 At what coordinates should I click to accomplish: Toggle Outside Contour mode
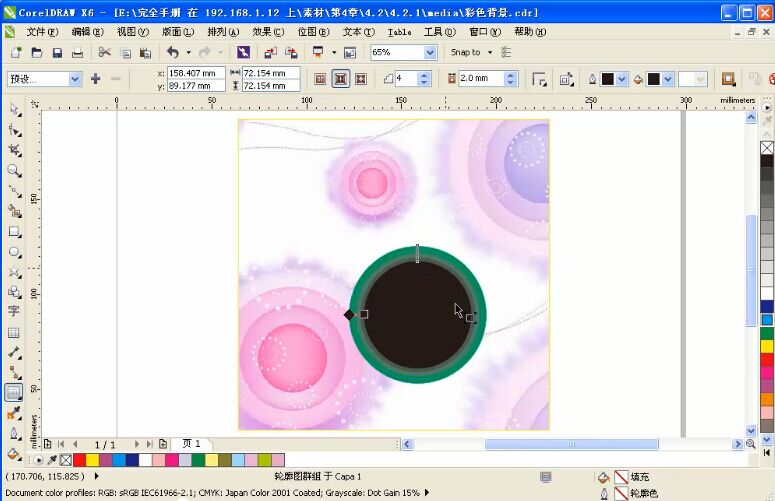click(x=361, y=79)
